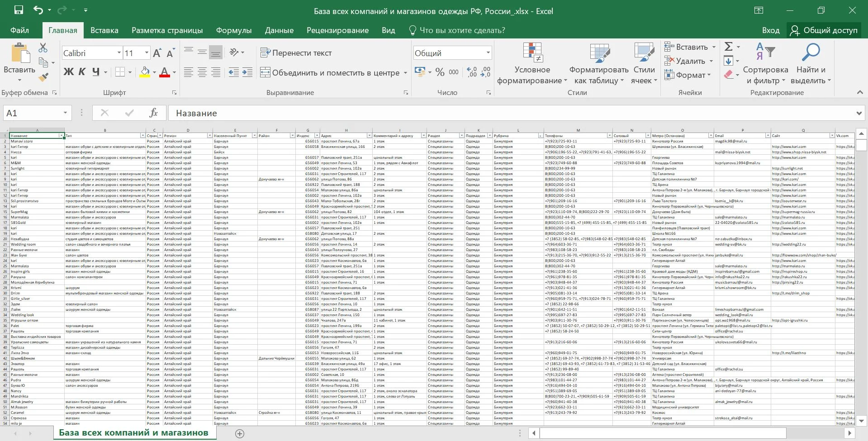The height and width of the screenshot is (441, 868).
Task: Switch to the Рецензирование tab
Action: (x=337, y=30)
